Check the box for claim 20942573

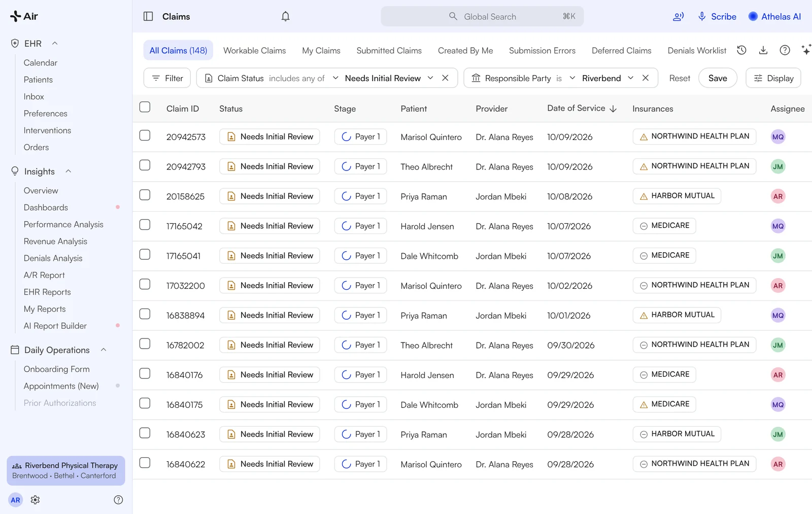pos(145,135)
